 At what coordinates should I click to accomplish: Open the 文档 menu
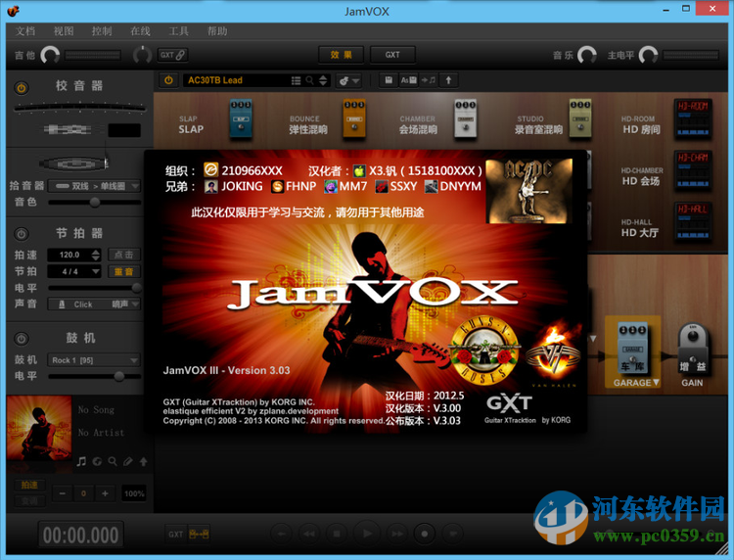coord(25,31)
